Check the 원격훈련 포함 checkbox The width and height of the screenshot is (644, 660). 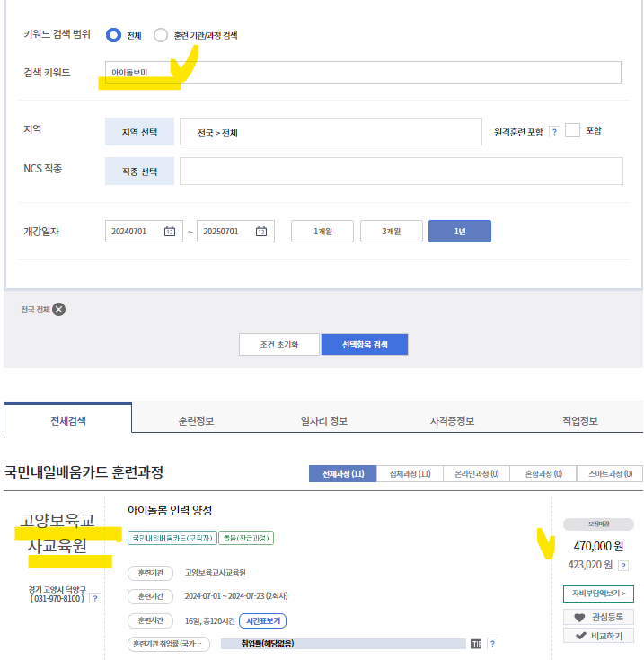[572, 130]
